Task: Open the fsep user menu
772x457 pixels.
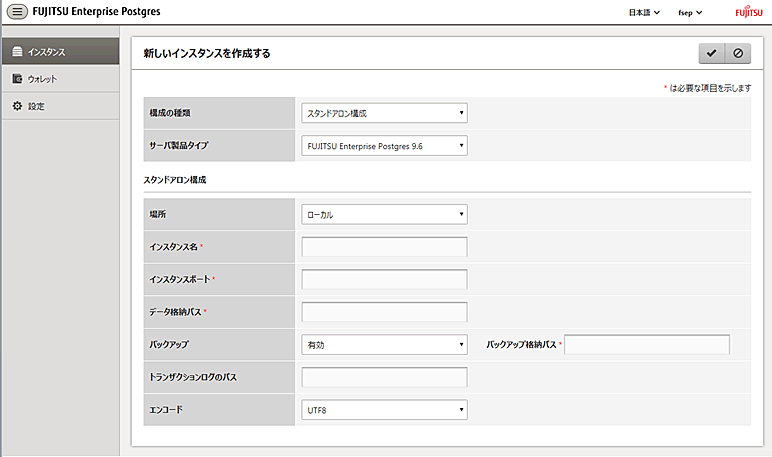Action: click(x=690, y=13)
